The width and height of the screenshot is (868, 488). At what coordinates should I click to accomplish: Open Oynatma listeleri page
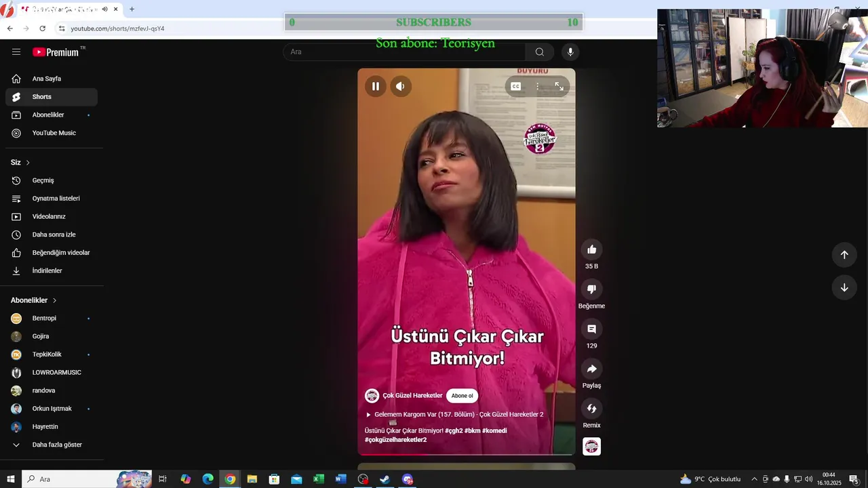[x=52, y=199]
